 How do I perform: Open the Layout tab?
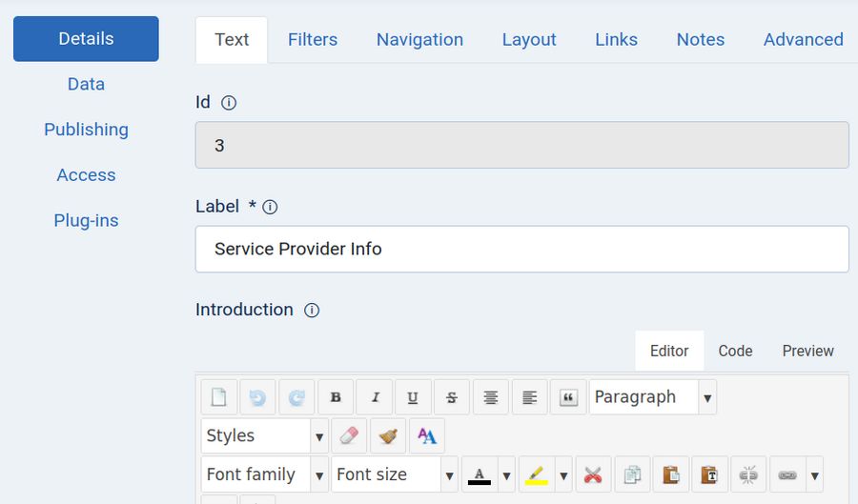(x=529, y=40)
